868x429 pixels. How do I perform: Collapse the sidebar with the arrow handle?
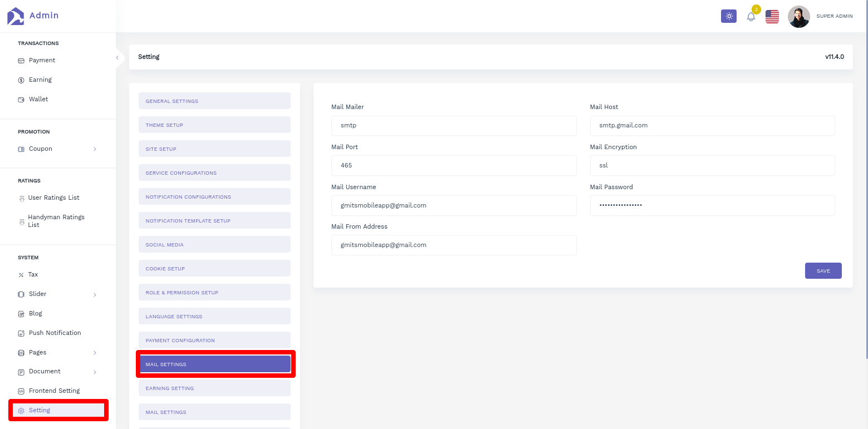tap(117, 57)
